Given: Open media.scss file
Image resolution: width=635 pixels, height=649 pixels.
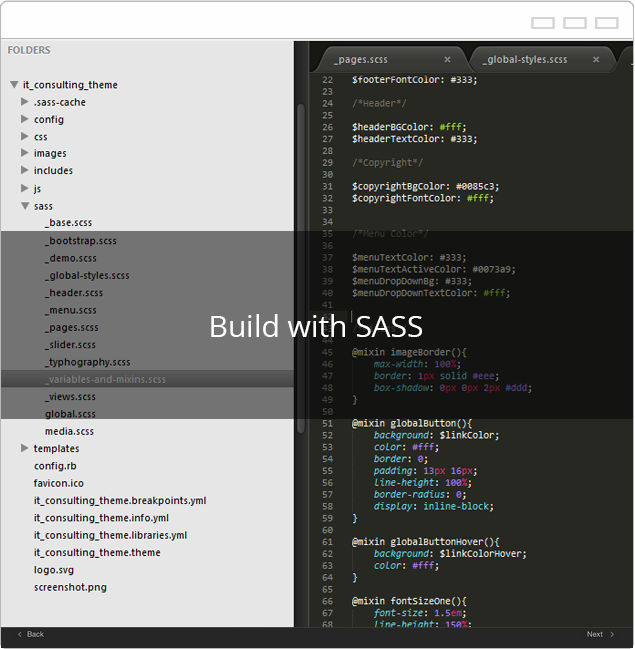Looking at the screenshot, I should [70, 431].
